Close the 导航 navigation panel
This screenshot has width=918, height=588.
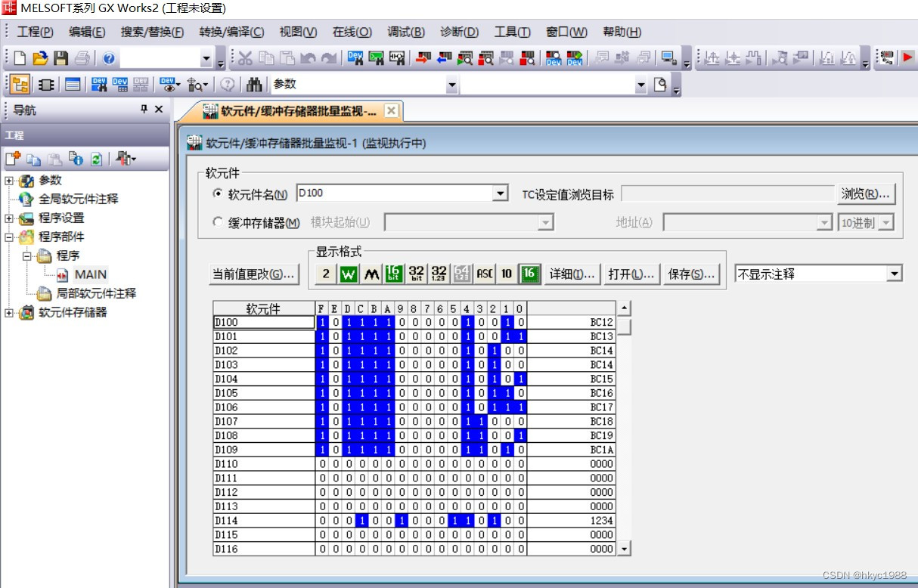159,110
